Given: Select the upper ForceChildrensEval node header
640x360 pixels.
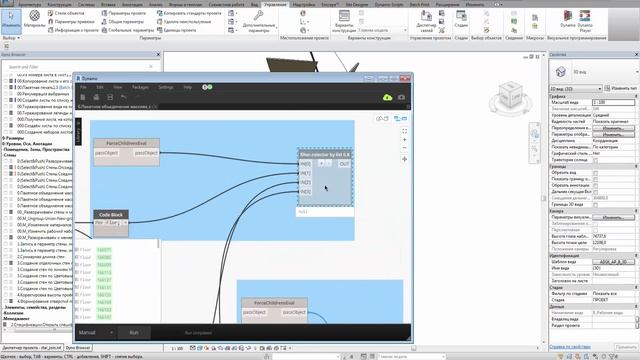Looking at the screenshot, I should point(126,143).
